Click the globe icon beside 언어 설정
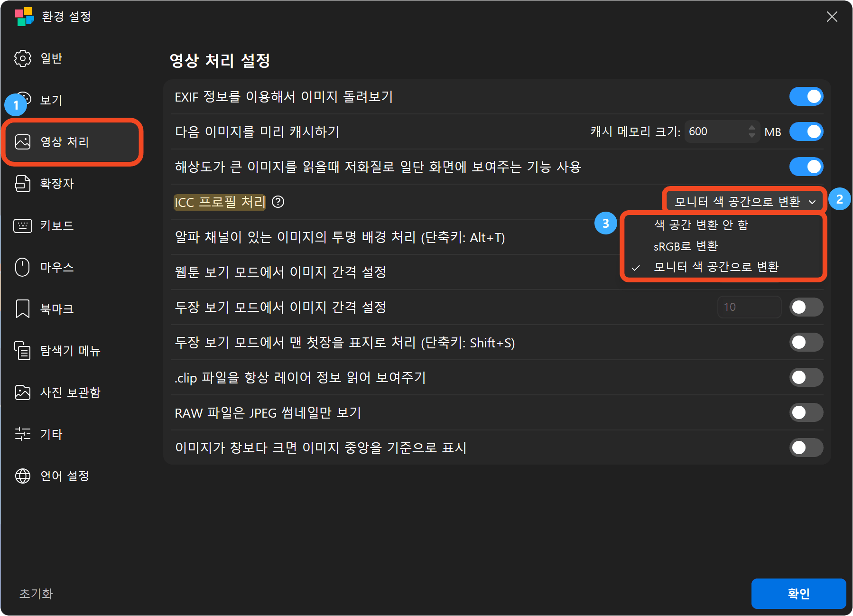Viewport: 853px width, 616px height. [23, 476]
